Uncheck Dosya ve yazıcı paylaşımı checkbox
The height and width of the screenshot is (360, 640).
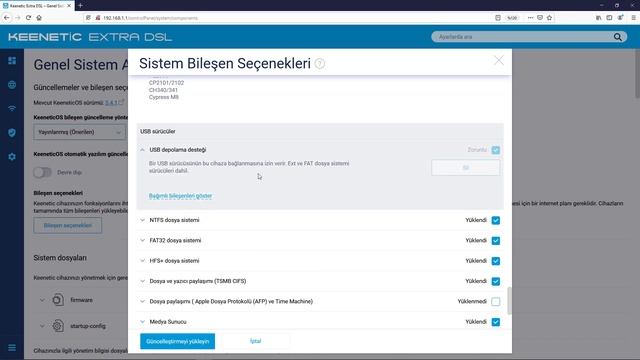tap(496, 281)
